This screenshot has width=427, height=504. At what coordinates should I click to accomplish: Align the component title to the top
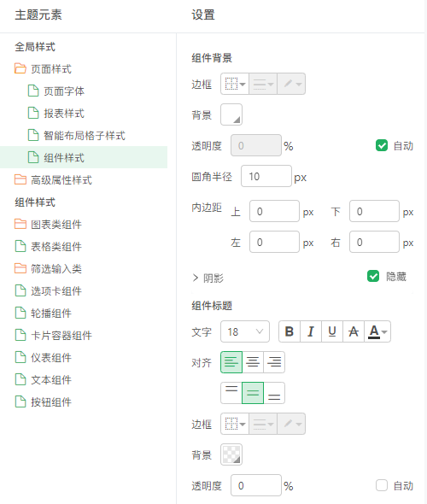point(231,393)
